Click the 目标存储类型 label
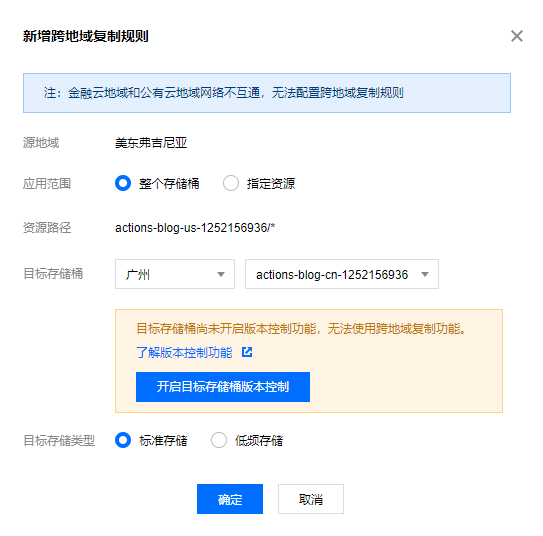543x536 pixels. [x=59, y=440]
